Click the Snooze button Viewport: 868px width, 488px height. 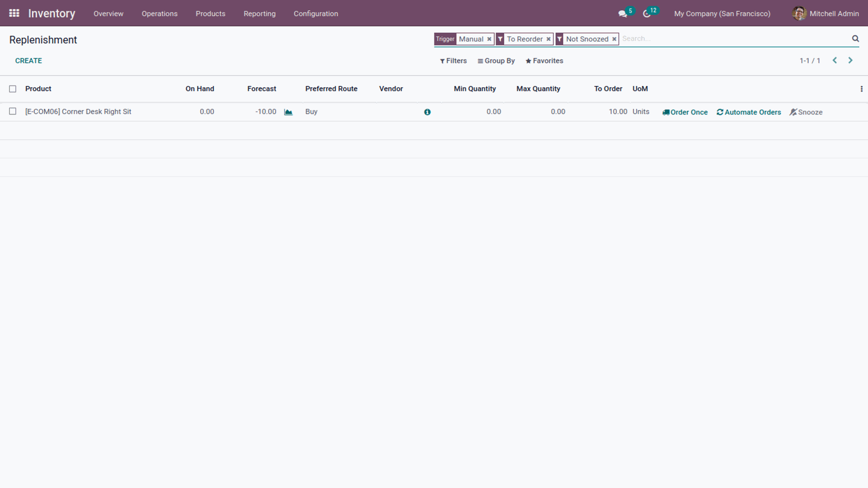[x=806, y=112]
